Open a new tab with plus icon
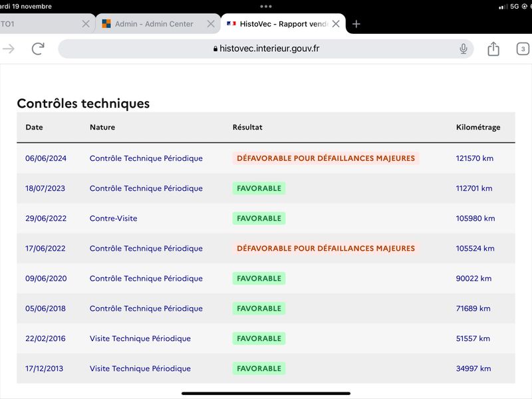The width and height of the screenshot is (532, 399). (356, 24)
